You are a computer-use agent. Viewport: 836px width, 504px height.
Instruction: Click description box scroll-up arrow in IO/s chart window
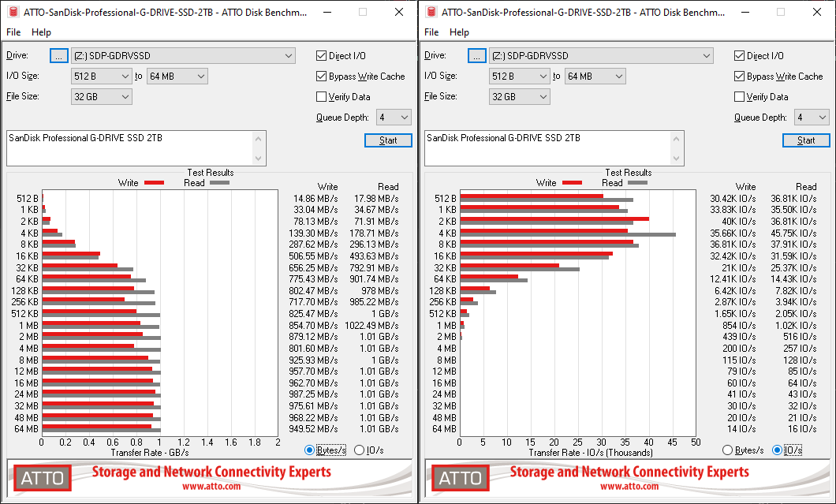click(x=677, y=139)
